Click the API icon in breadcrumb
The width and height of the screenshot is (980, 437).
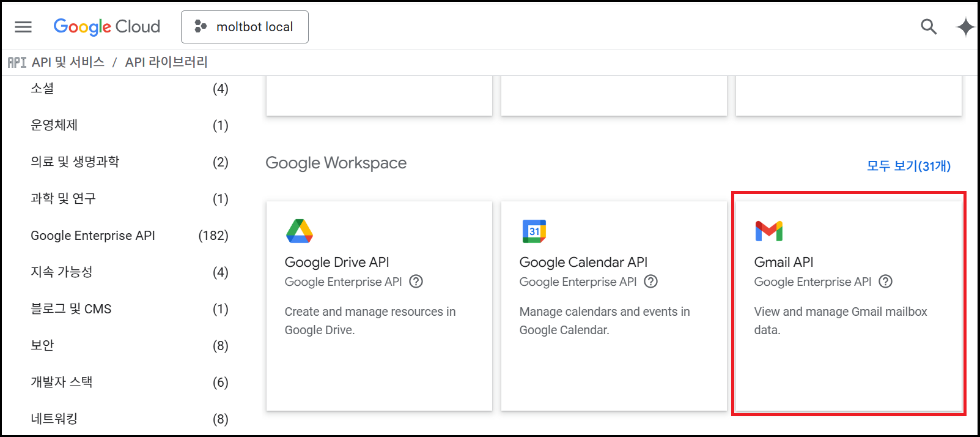[17, 62]
